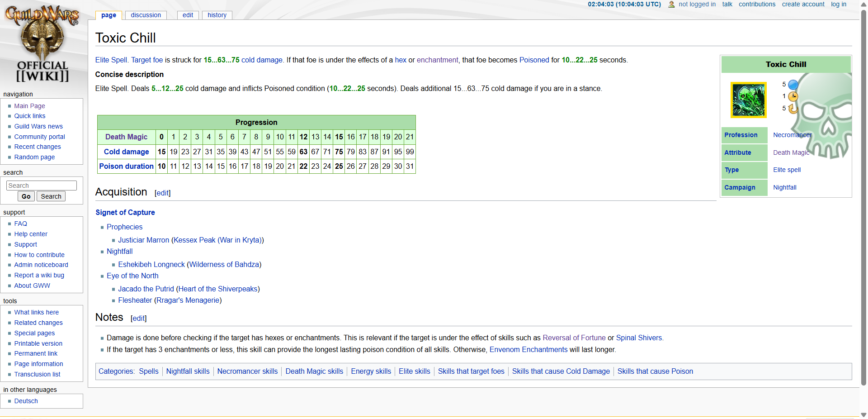Open the edit tab
This screenshot has height=419, width=868.
188,15
